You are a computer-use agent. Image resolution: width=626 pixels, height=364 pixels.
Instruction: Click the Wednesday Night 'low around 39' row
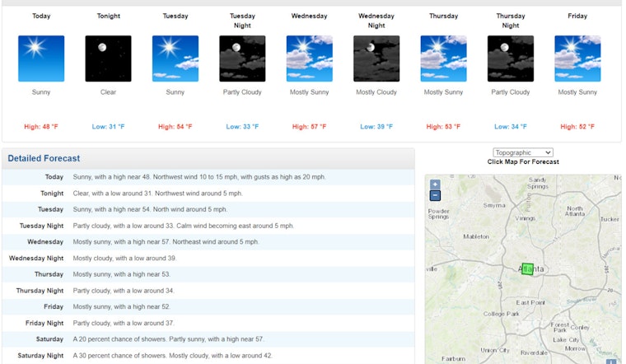click(x=208, y=259)
